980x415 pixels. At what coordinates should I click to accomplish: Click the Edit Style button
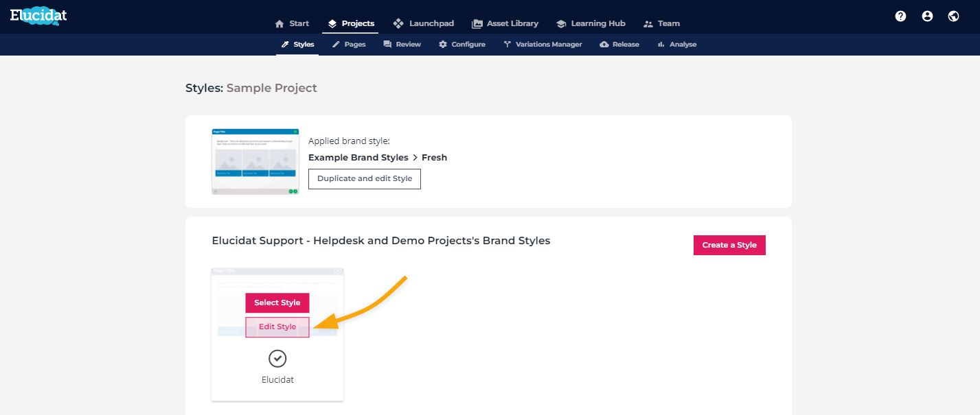277,327
